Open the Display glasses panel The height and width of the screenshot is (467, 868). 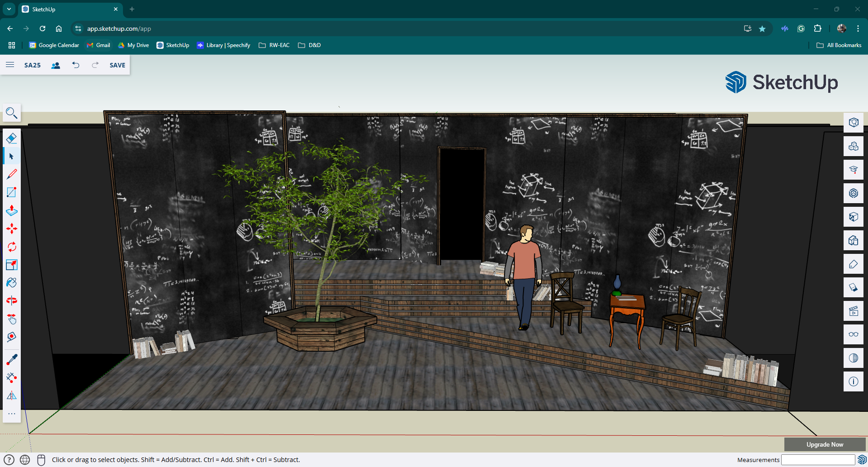(854, 334)
